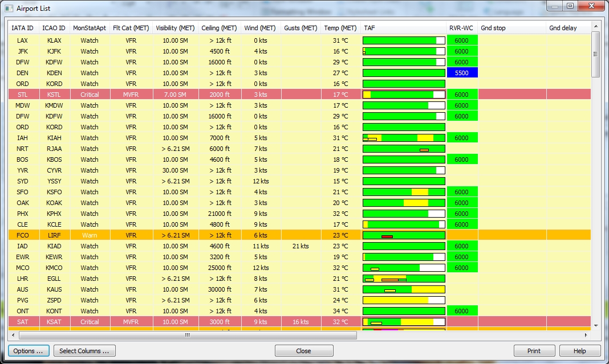Click the 30000 ft ceiling for AUS
This screenshot has height=364, width=609.
(x=220, y=289)
